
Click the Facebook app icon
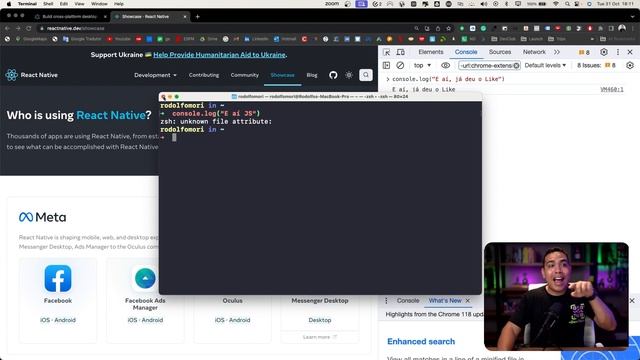58,278
